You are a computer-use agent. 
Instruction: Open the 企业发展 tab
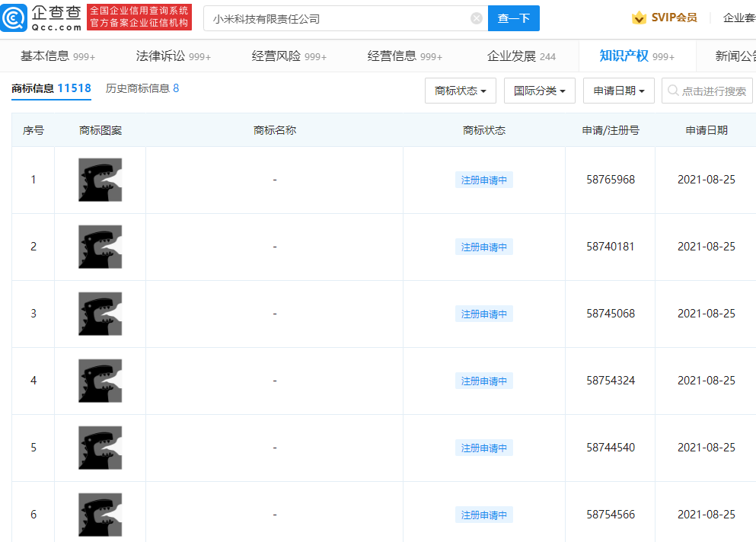click(x=522, y=56)
